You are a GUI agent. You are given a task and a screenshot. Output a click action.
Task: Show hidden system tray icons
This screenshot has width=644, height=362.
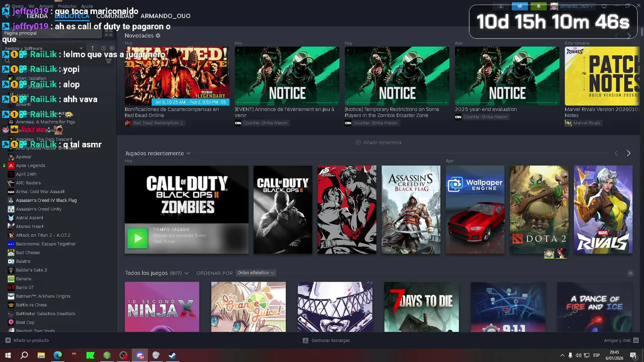(x=562, y=355)
